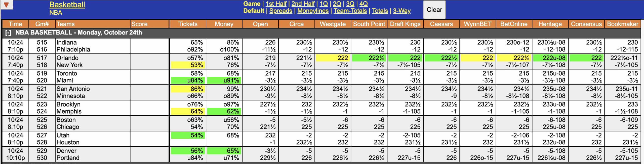Click the green u84% Miami tickets cell
644x164 pixels.
188,80
